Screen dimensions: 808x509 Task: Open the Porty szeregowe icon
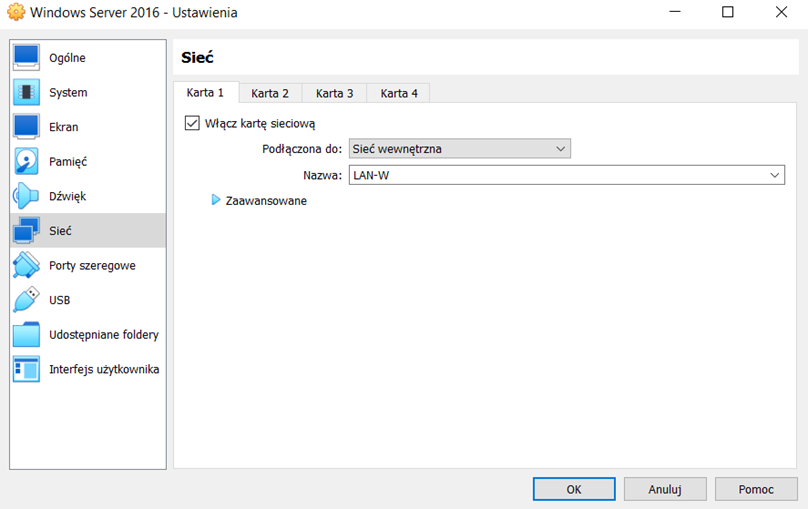coord(26,266)
